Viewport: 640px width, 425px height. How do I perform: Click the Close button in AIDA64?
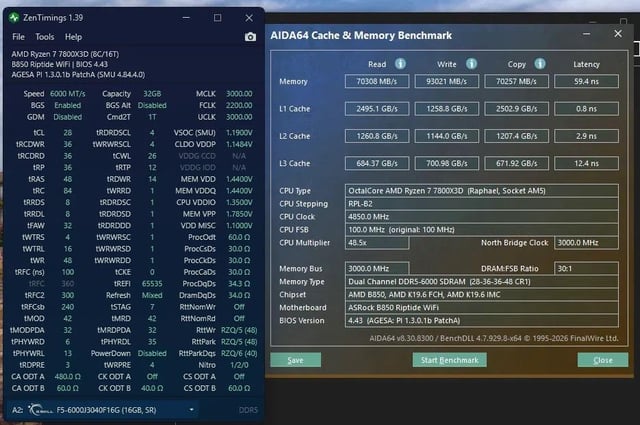point(603,360)
